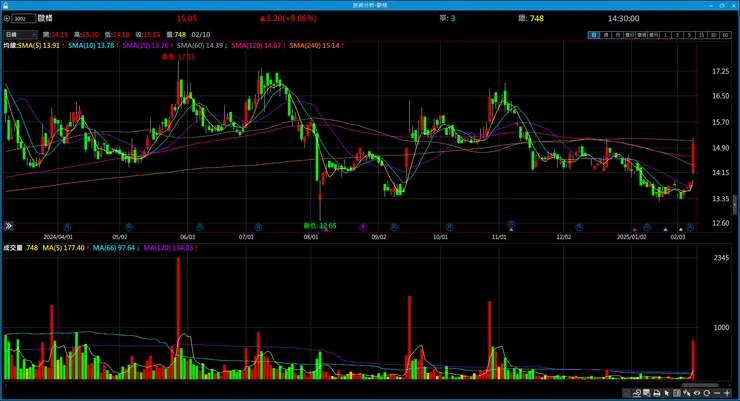Select the 15-minute timeframe button
Viewport: 740px width, 401px height.
701,35
